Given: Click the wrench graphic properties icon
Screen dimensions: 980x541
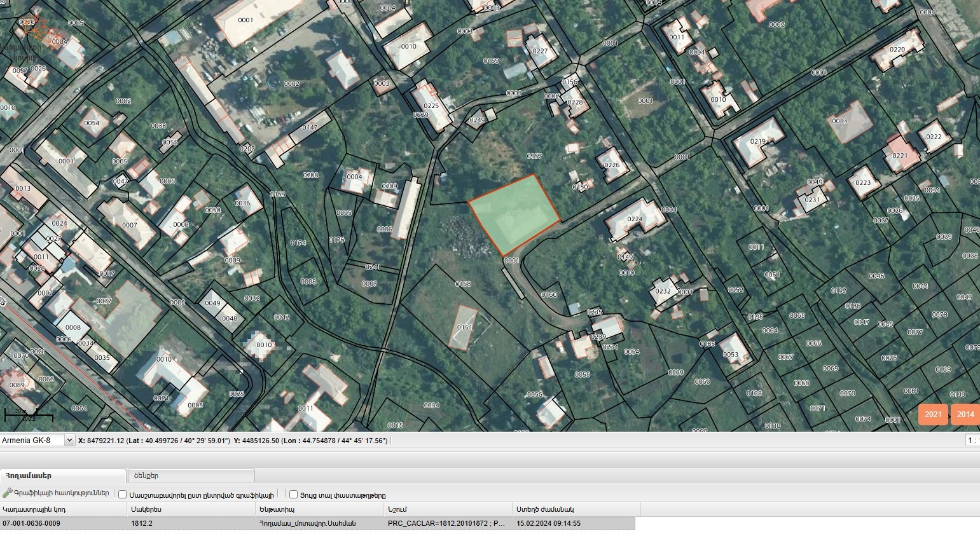Looking at the screenshot, I should click(8, 493).
